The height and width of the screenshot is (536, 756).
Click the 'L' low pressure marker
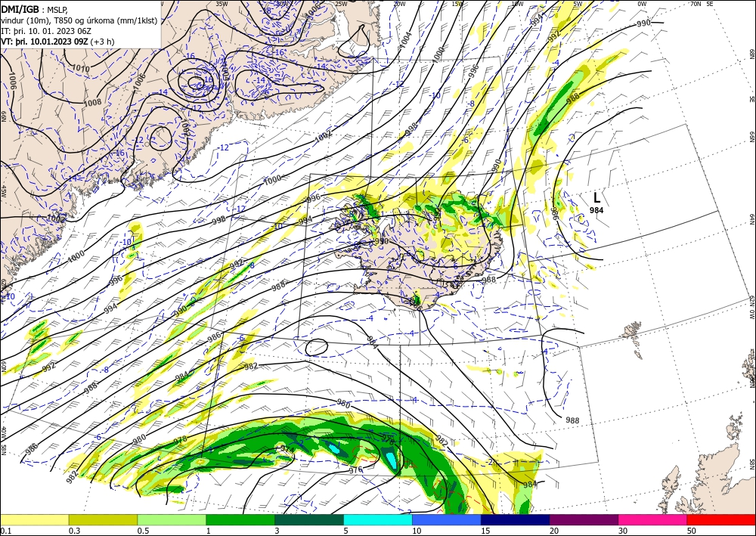click(x=597, y=197)
